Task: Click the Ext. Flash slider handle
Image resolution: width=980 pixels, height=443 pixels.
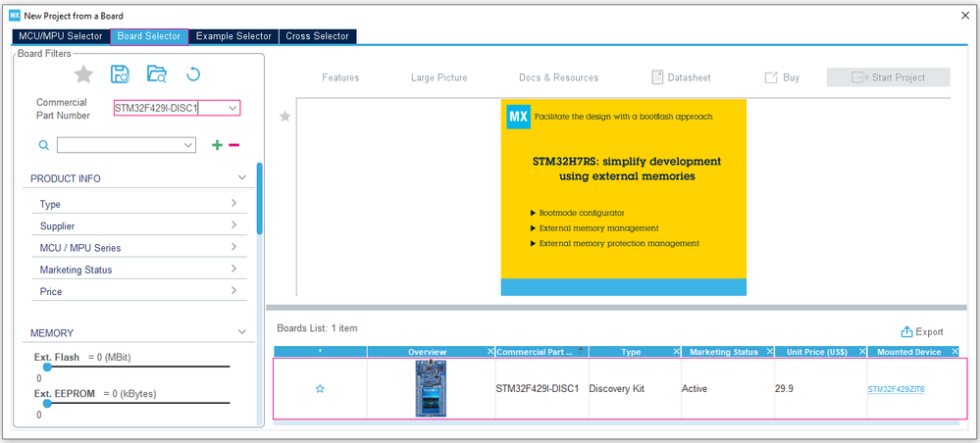Action: click(x=47, y=367)
